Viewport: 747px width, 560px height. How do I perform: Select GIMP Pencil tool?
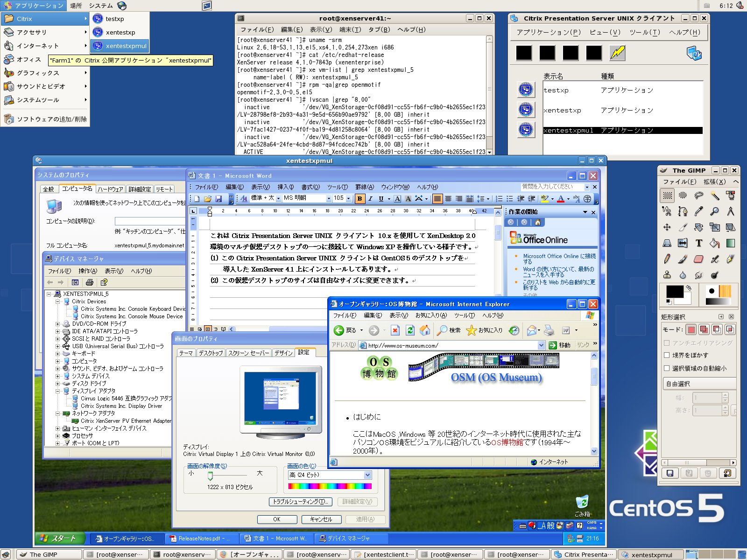(667, 259)
